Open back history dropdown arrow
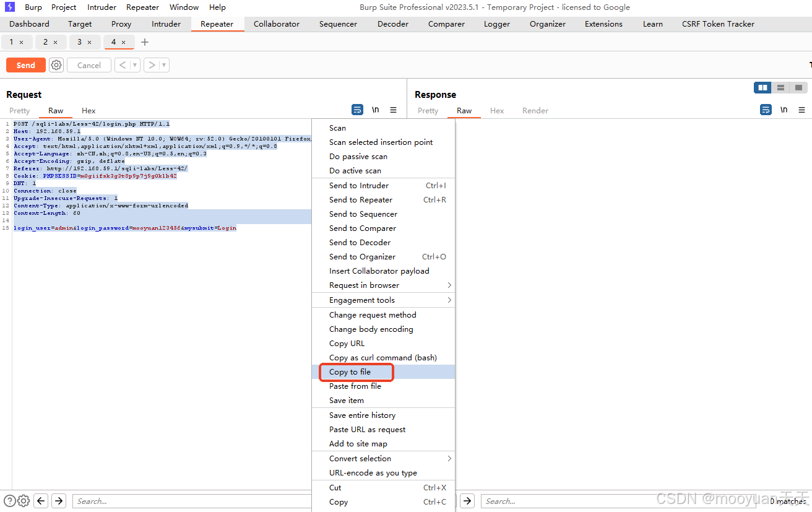This screenshot has height=512, width=812. coord(135,65)
